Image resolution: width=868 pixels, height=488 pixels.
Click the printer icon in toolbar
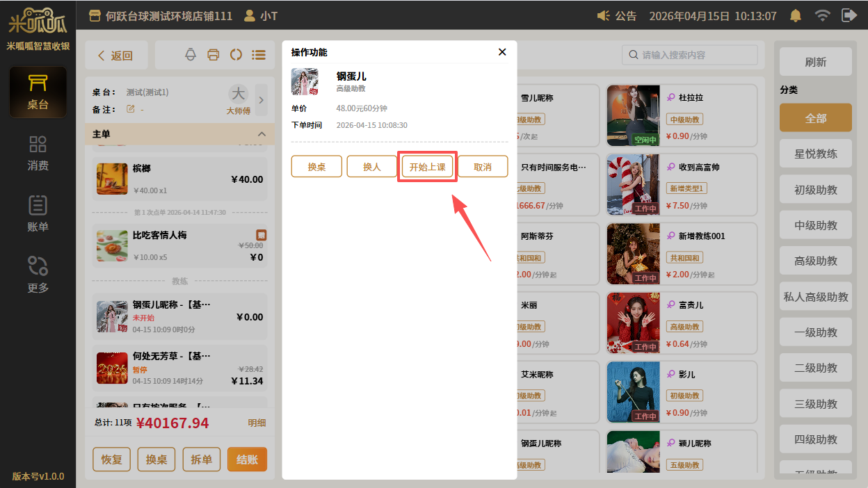point(214,55)
